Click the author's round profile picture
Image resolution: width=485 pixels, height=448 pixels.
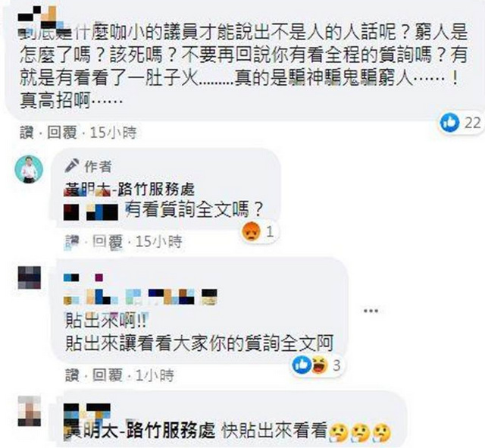tap(29, 170)
